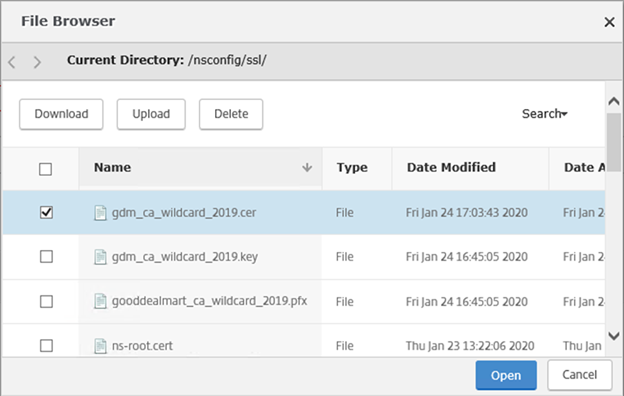Click file icon of gdm_ca_wildcard_2019.key

click(x=100, y=257)
